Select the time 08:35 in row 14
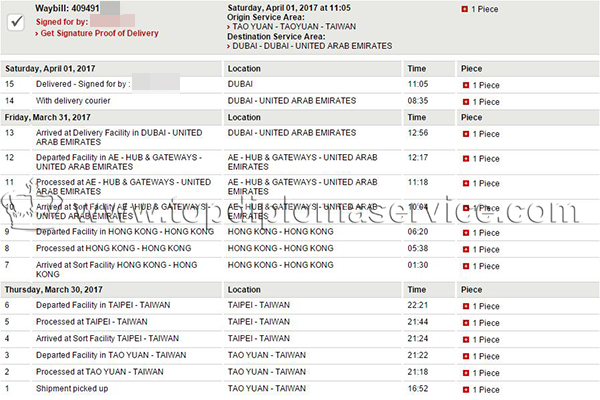Viewport: 600px width, 400px height. [x=418, y=101]
